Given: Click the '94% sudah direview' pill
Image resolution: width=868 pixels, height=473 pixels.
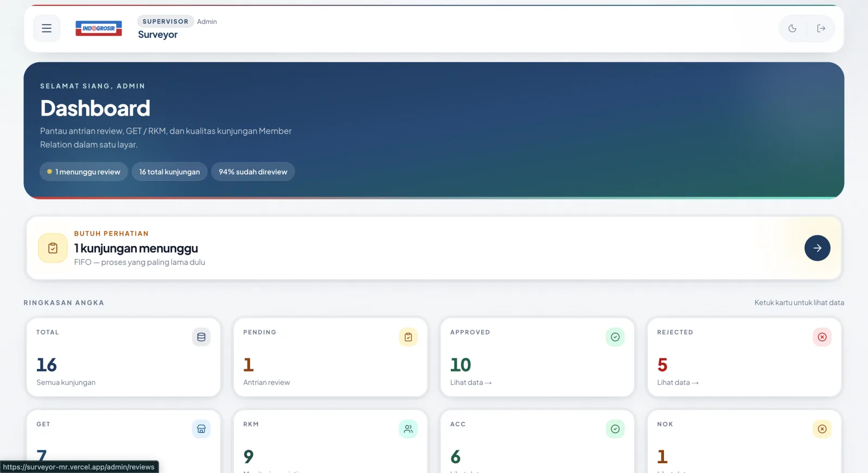Looking at the screenshot, I should tap(253, 172).
